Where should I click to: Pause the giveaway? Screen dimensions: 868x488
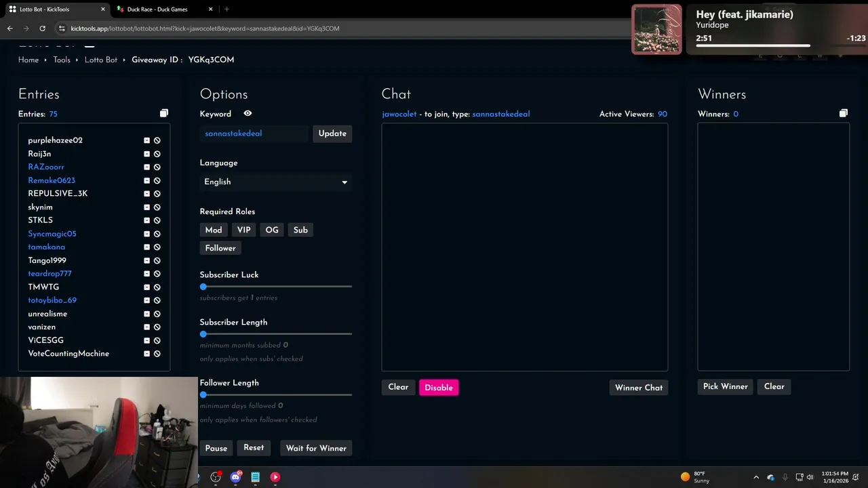pyautogui.click(x=216, y=448)
